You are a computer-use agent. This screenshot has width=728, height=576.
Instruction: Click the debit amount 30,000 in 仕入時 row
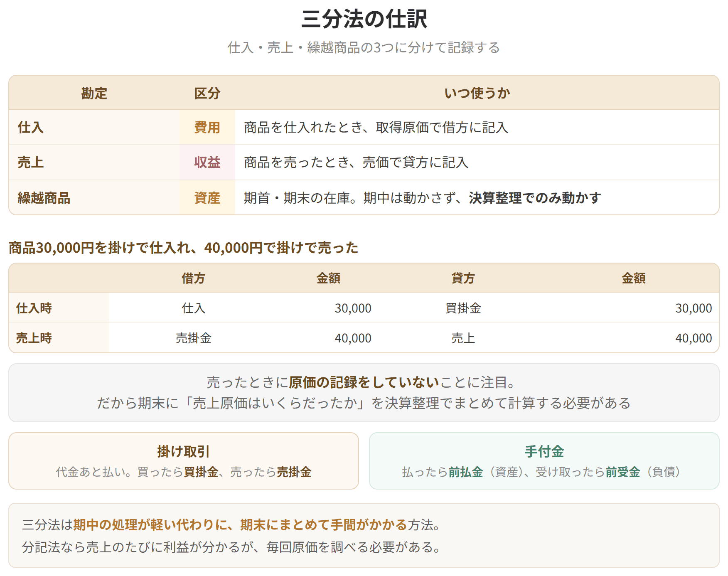pyautogui.click(x=353, y=308)
